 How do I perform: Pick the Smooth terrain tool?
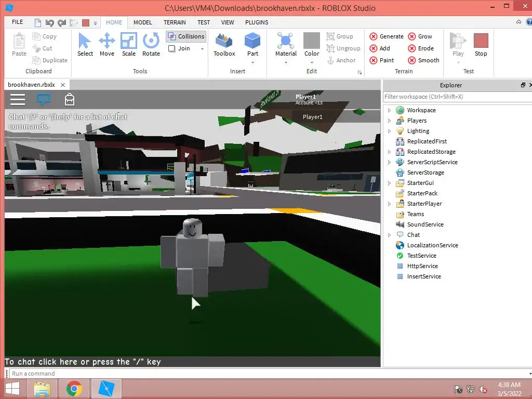423,60
